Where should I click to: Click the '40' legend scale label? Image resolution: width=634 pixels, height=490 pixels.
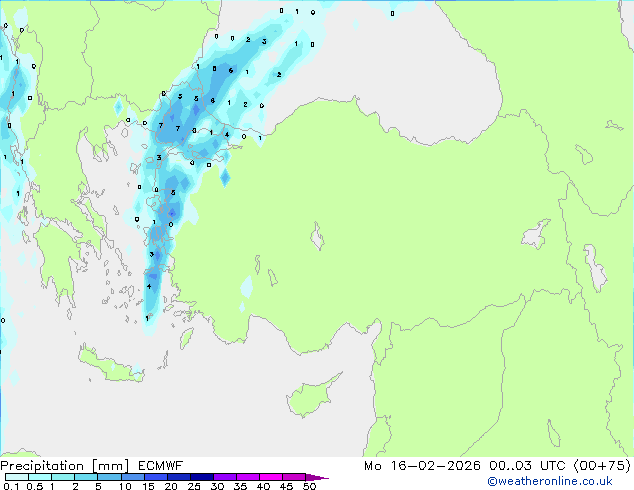tap(263, 486)
